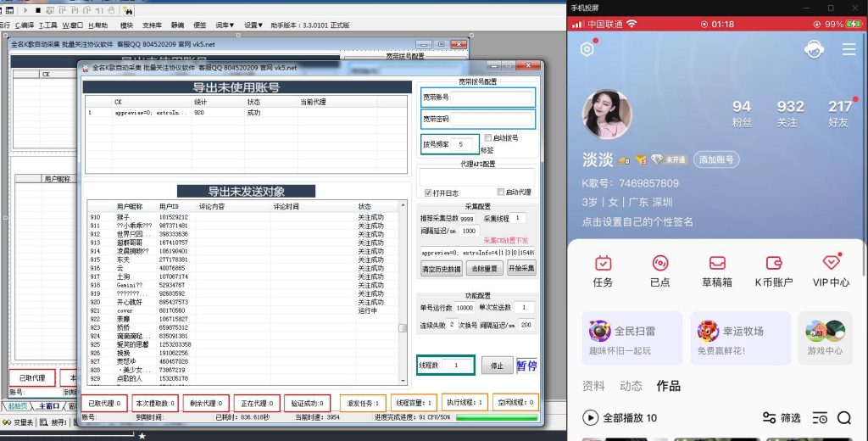868x441 pixels.
Task: Uncheck the 打开日志 checkbox
Action: [429, 193]
